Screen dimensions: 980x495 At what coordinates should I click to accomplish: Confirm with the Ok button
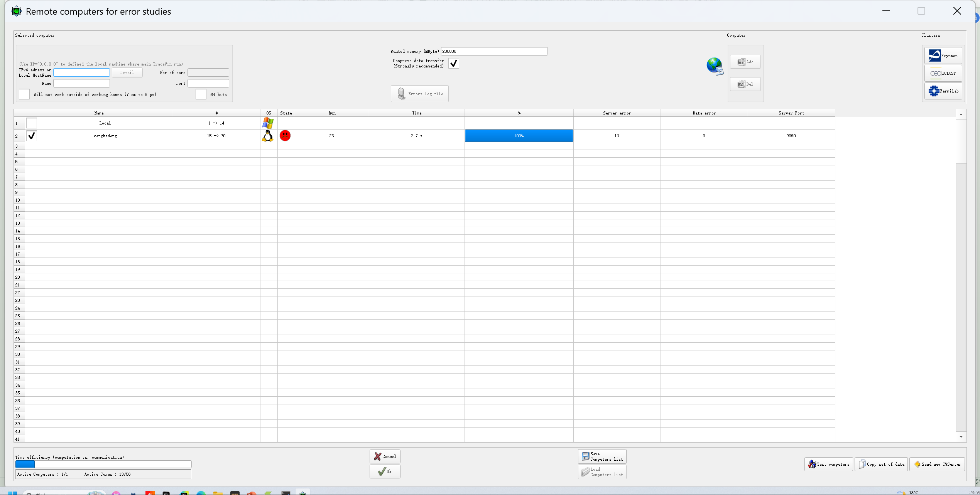point(385,471)
